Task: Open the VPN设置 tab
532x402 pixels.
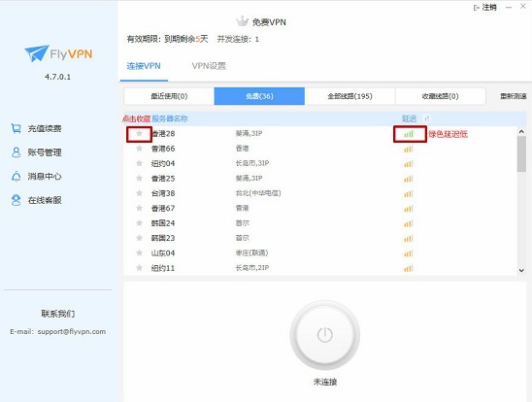Action: (209, 66)
